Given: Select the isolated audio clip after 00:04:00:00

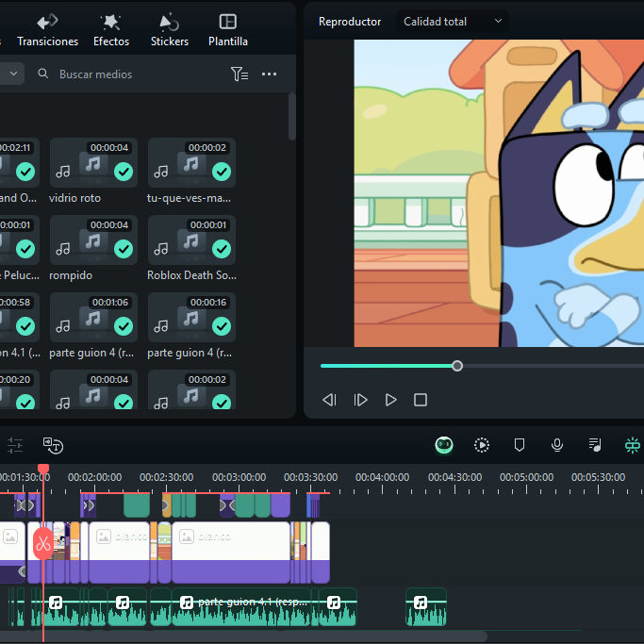Looking at the screenshot, I should coord(426,607).
